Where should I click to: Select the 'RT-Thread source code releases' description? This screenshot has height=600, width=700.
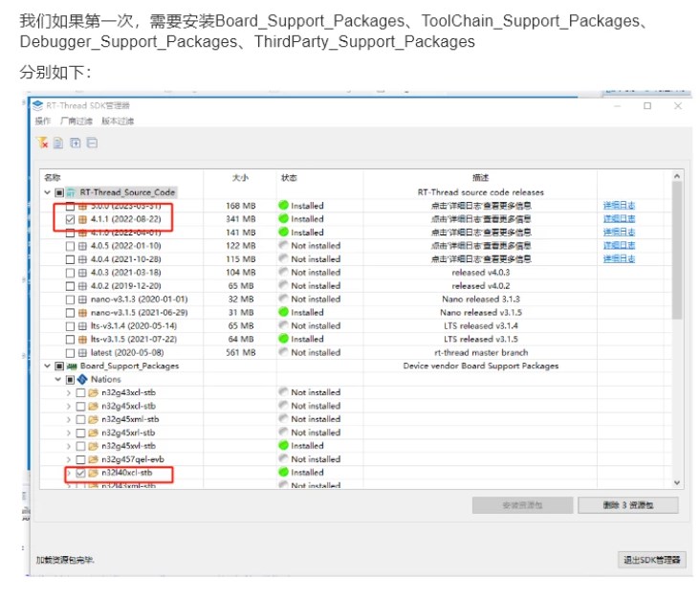click(x=481, y=192)
